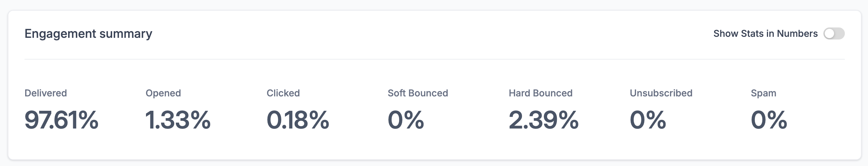Select the 0.18% clicked value
Screen dimensions: 868x166
[297, 120]
